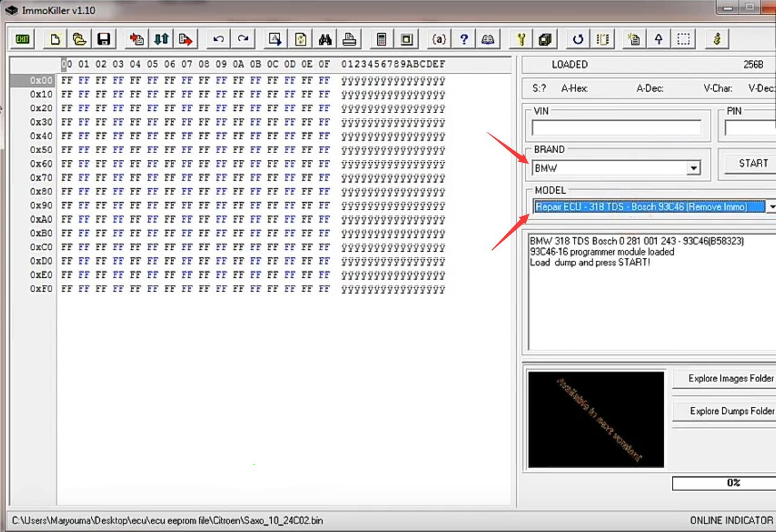776x532 pixels.
Task: Click row offset label 0x10
Action: [x=41, y=94]
